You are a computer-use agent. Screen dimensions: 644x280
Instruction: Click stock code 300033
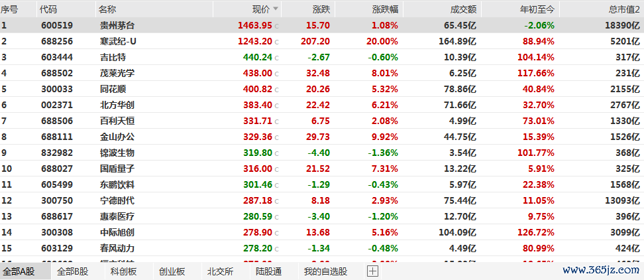point(57,89)
